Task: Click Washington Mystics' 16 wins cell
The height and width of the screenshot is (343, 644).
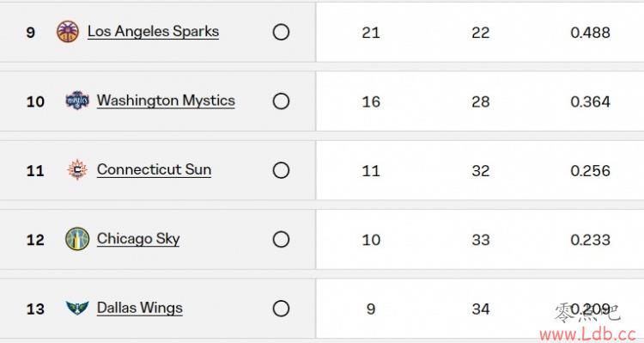Action: pyautogui.click(x=371, y=101)
